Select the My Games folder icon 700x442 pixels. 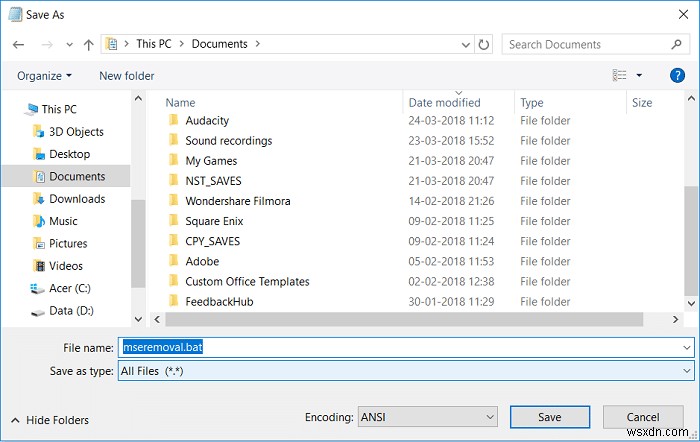[174, 160]
